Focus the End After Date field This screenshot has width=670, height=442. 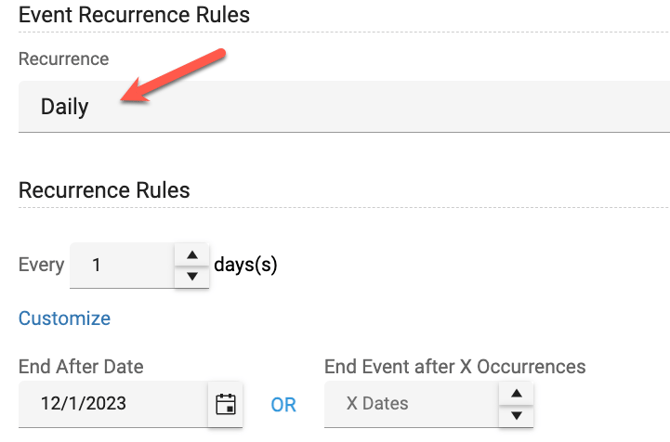pyautogui.click(x=110, y=404)
